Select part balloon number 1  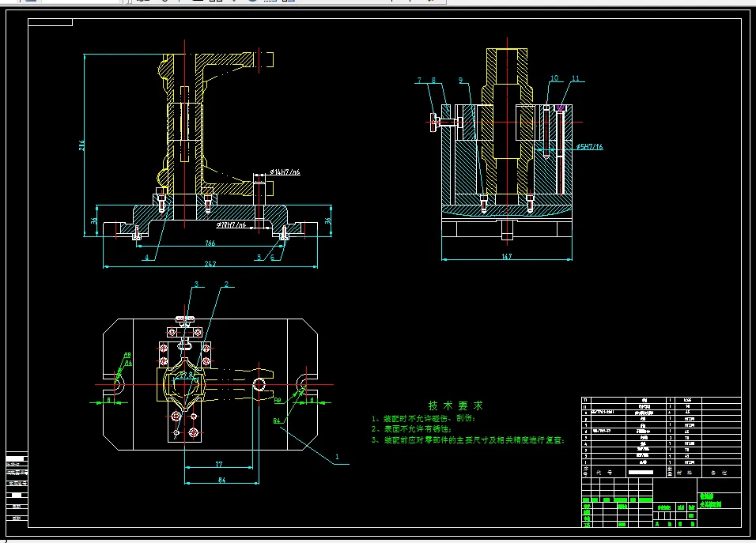337,456
